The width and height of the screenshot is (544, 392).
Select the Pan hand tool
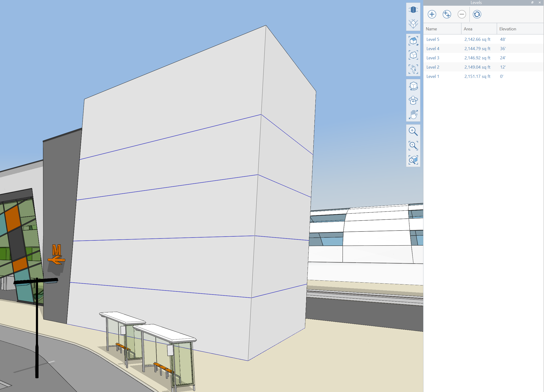413,114
